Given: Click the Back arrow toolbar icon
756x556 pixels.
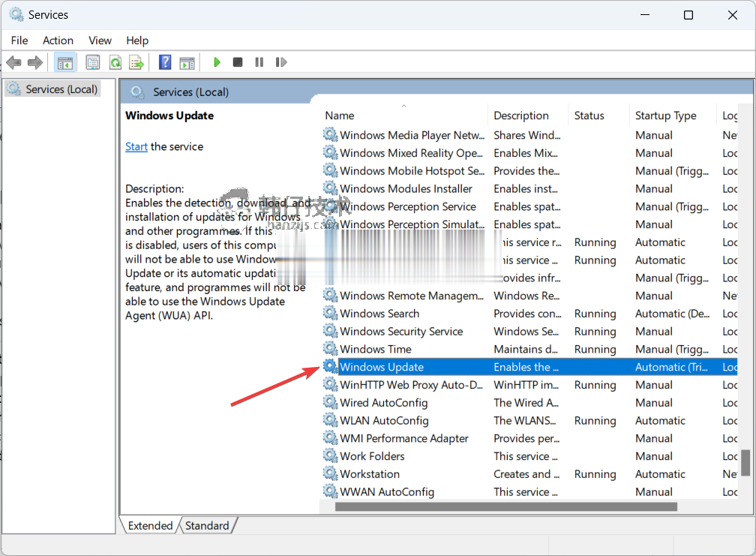Looking at the screenshot, I should pos(14,62).
